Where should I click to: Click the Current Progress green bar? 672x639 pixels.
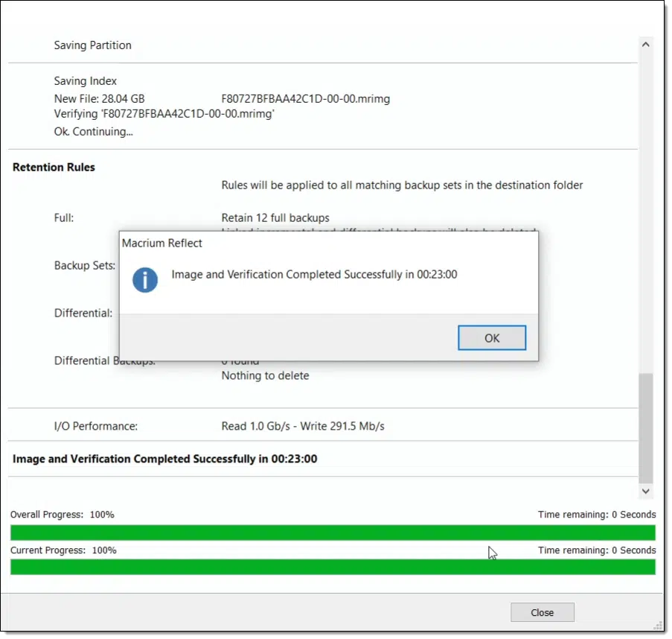[333, 567]
